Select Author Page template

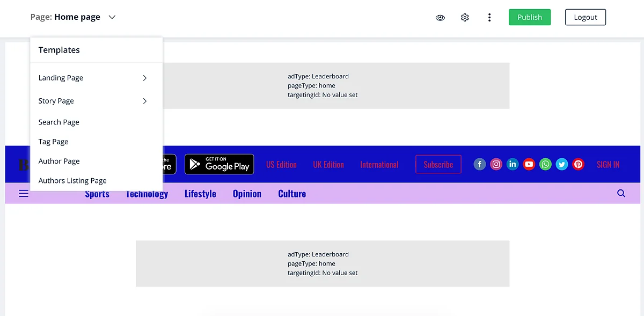(59, 161)
